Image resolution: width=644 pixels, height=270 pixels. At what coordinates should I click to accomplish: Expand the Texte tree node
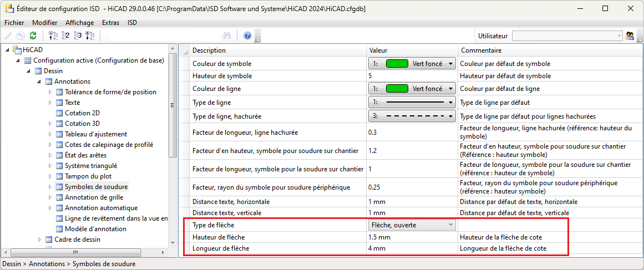pos(50,103)
